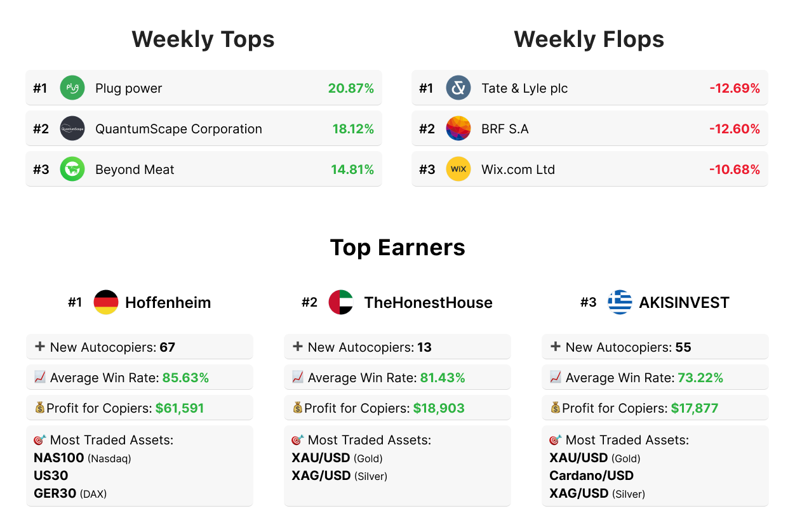The height and width of the screenshot is (532, 795).
Task: Open the Hoffenheim trader profile name
Action: pos(168,303)
